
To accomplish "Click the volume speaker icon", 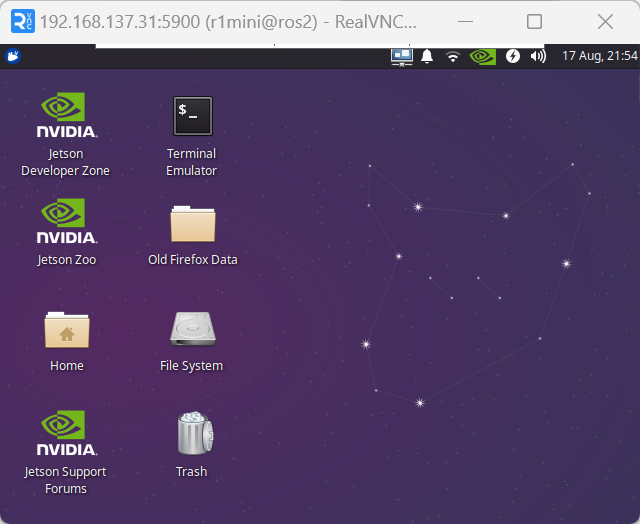I will (x=538, y=56).
